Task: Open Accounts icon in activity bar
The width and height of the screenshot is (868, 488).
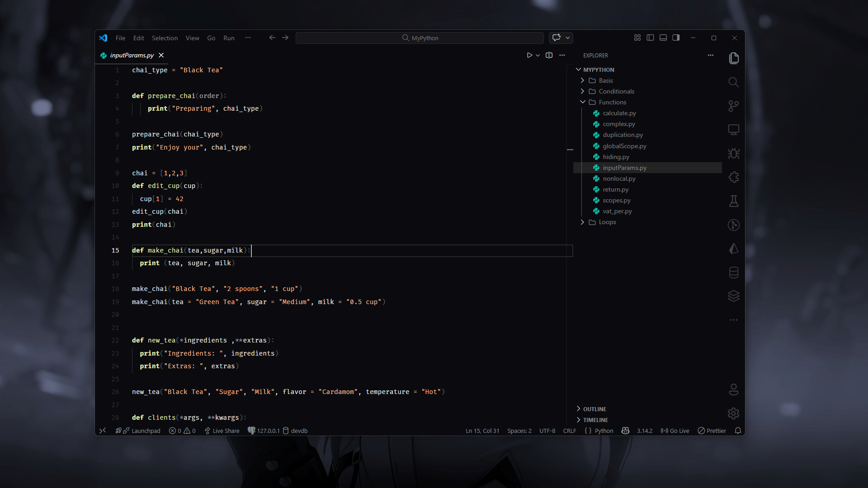Action: (x=734, y=389)
